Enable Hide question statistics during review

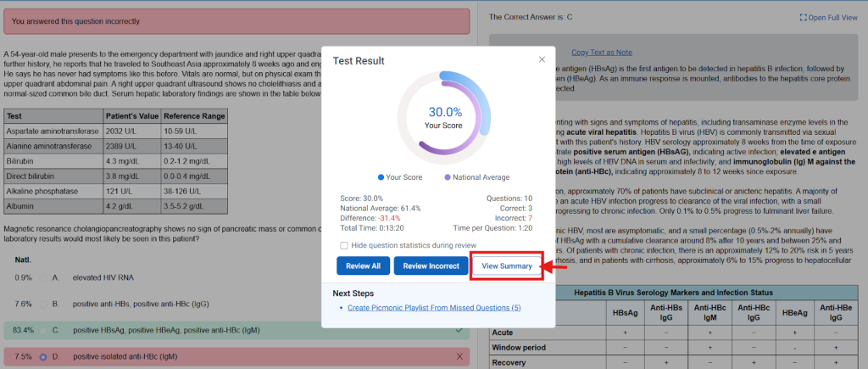pos(344,245)
